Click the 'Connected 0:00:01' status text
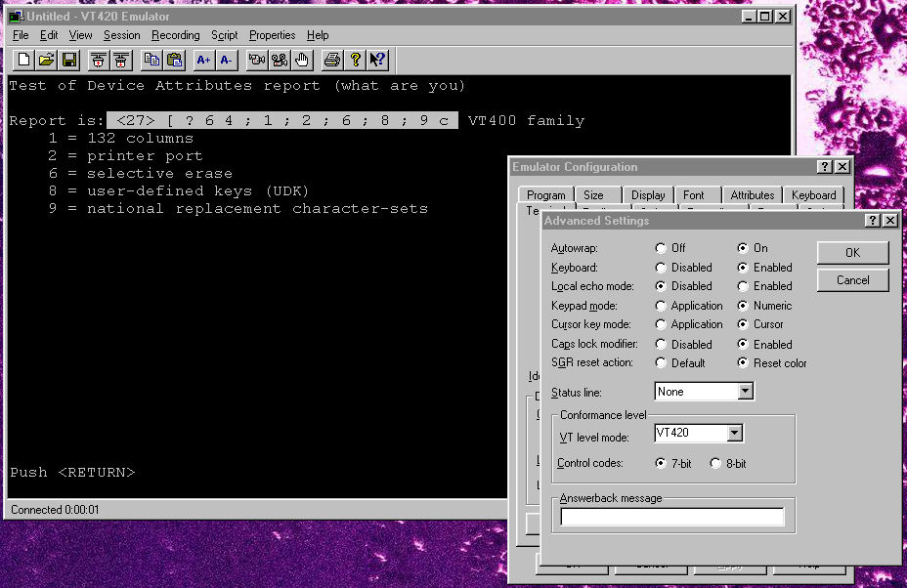This screenshot has width=907, height=588. tap(55, 509)
